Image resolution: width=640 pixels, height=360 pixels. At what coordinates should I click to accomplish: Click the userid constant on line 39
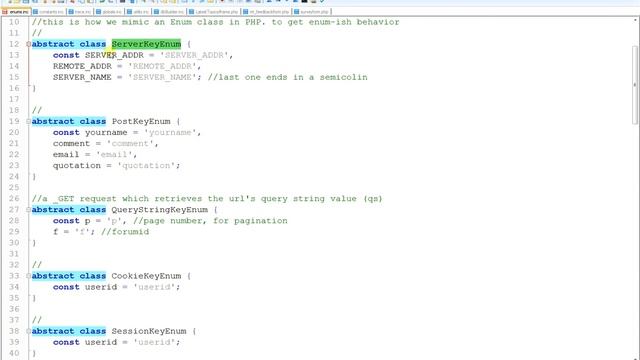click(x=101, y=342)
